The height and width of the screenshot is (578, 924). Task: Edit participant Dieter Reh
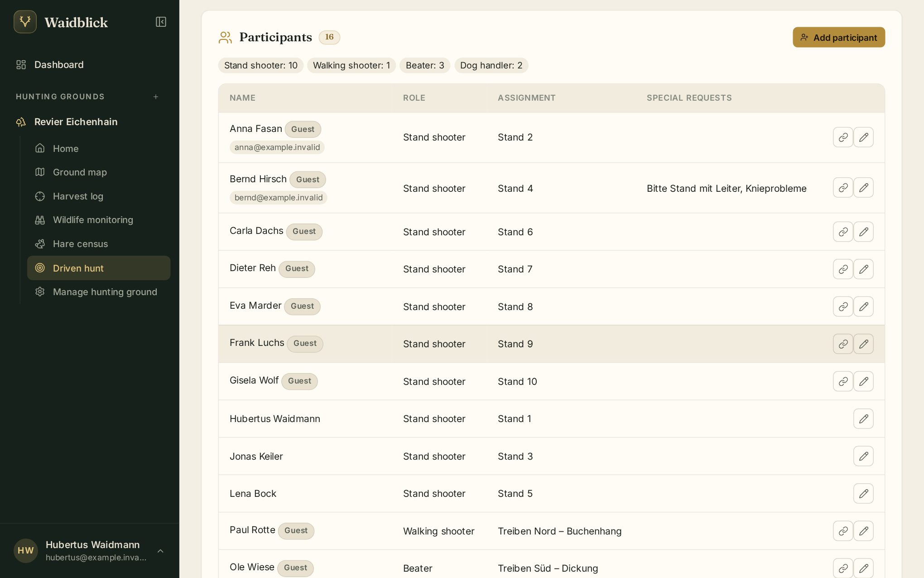pos(863,269)
